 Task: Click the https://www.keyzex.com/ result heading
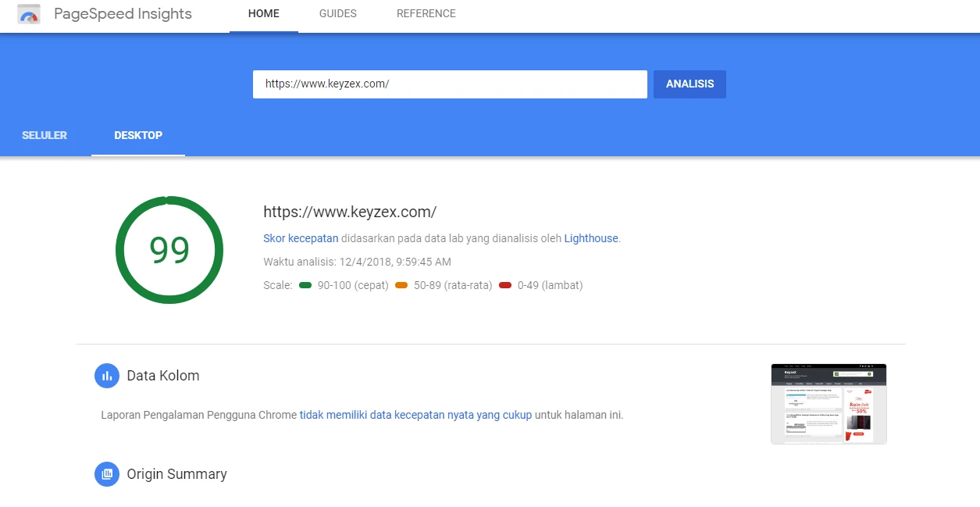[x=350, y=212]
